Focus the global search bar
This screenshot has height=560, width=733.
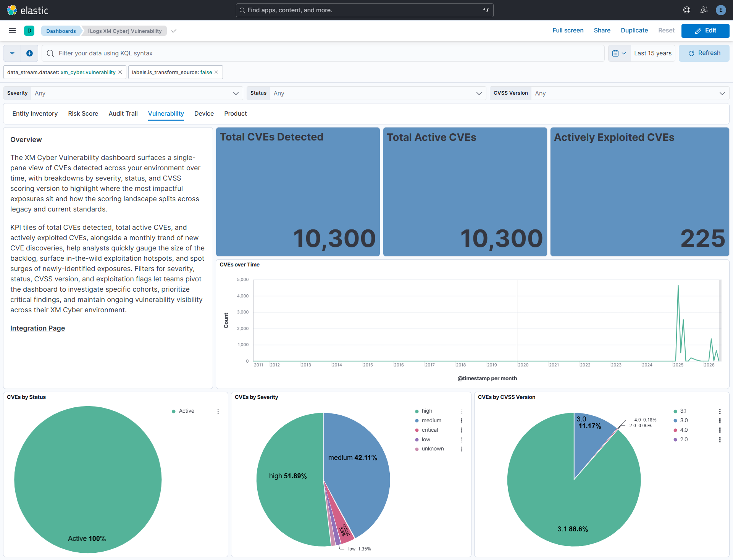coord(365,10)
